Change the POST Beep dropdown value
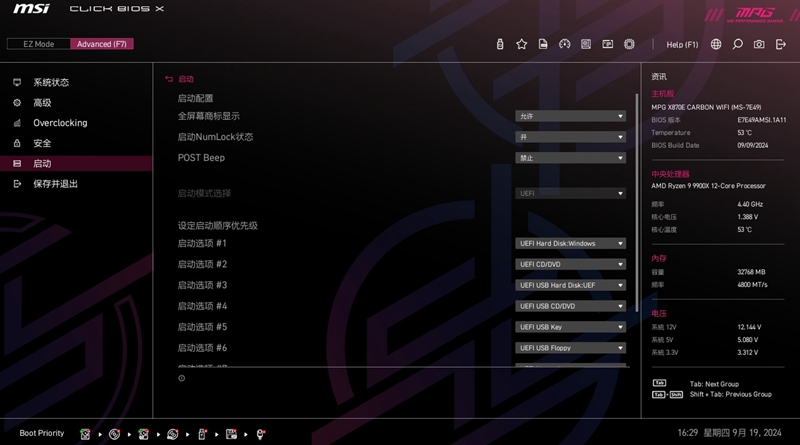The height and width of the screenshot is (445, 800). tap(571, 158)
